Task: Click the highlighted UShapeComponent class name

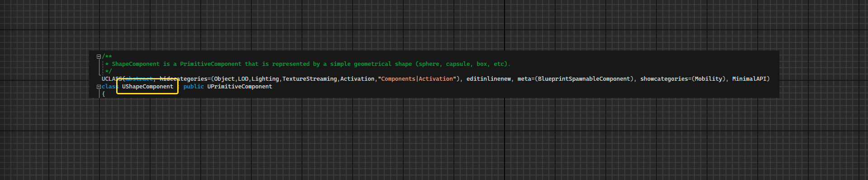Action: (x=147, y=87)
